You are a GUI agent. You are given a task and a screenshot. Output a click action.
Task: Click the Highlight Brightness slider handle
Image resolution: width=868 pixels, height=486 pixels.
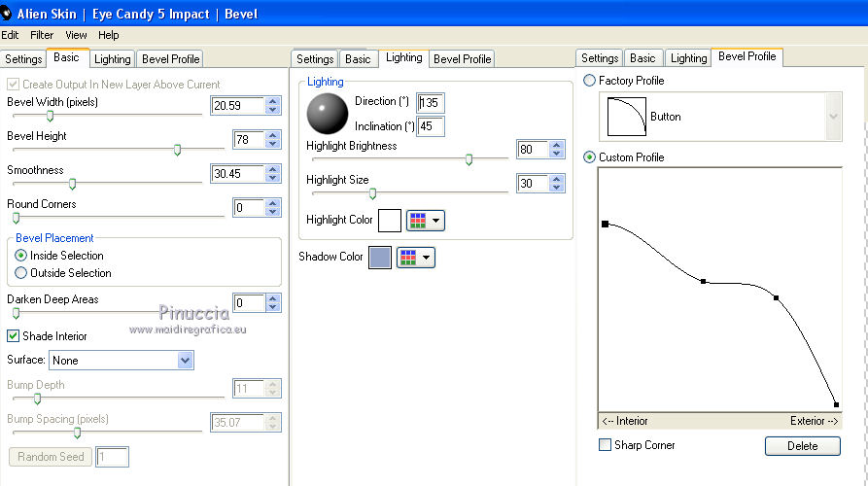pyautogui.click(x=469, y=159)
